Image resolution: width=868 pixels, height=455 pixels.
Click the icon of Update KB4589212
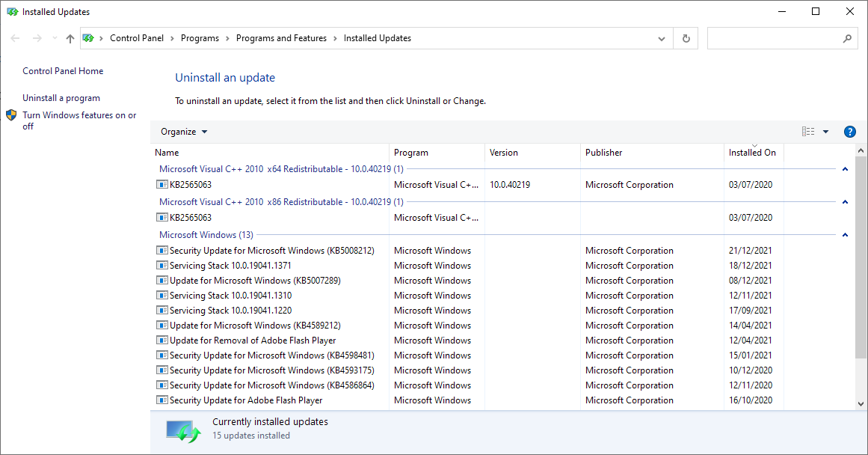pyautogui.click(x=162, y=326)
